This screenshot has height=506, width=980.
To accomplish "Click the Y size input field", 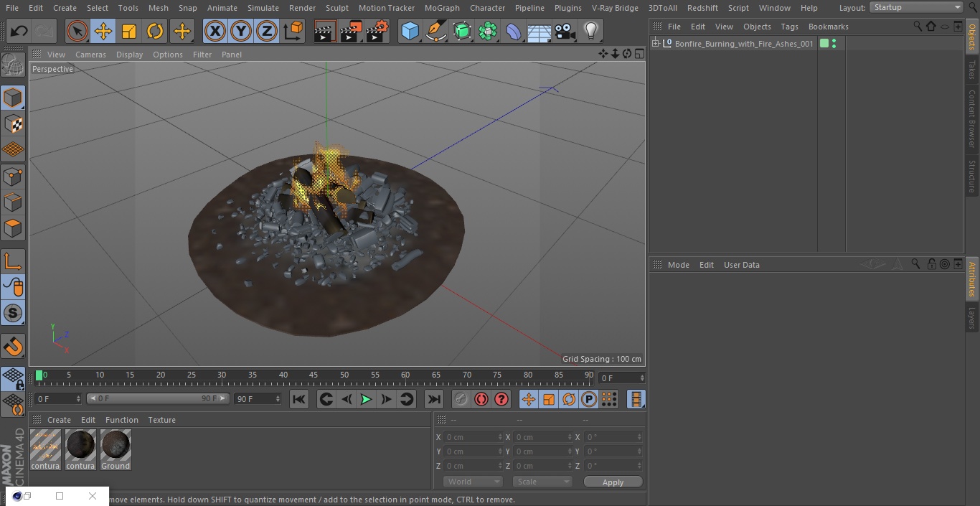I will (542, 451).
